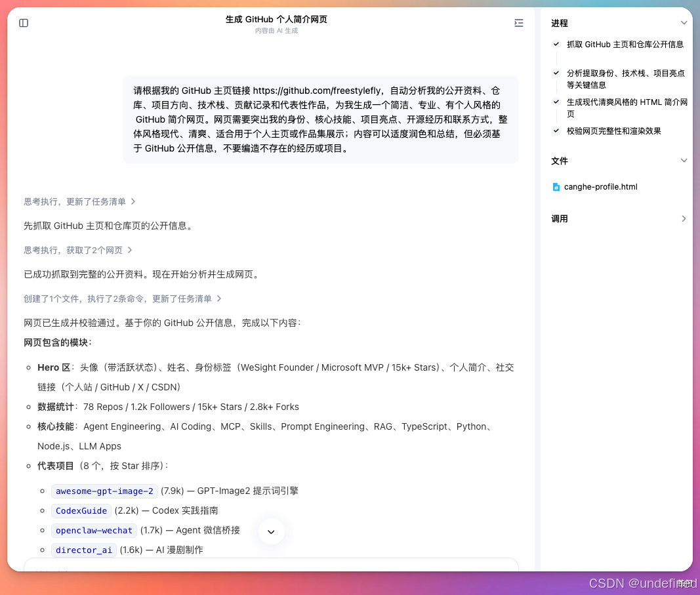This screenshot has width=700, height=595.
Task: Click the checkmark beside 抓取 GitHub 主页和仓库公开信息
Action: [x=556, y=44]
